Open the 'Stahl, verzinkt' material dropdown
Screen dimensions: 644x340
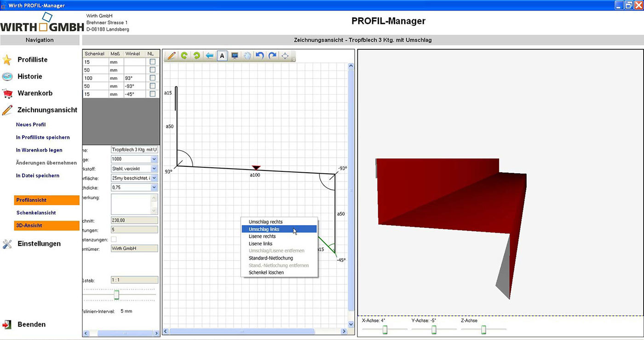point(154,169)
